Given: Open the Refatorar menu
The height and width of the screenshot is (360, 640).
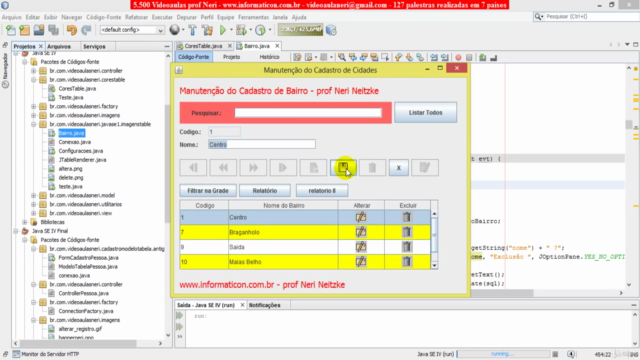Looking at the screenshot, I should coord(136,17).
